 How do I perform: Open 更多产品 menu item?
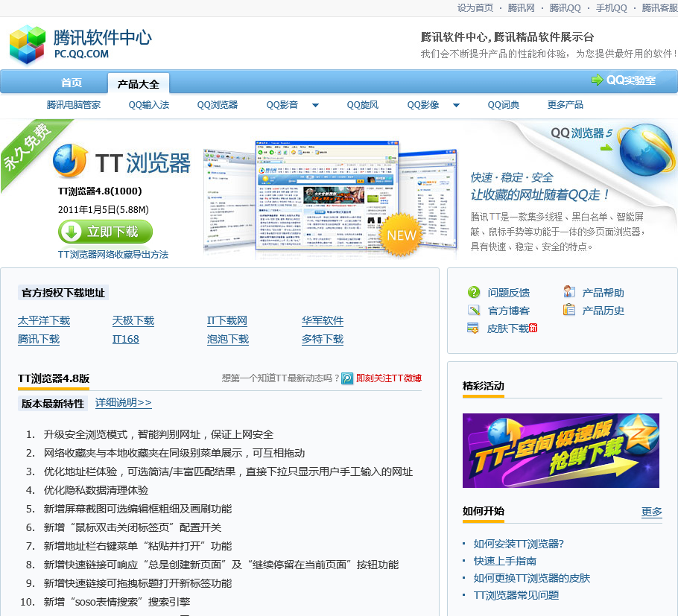pyautogui.click(x=565, y=105)
